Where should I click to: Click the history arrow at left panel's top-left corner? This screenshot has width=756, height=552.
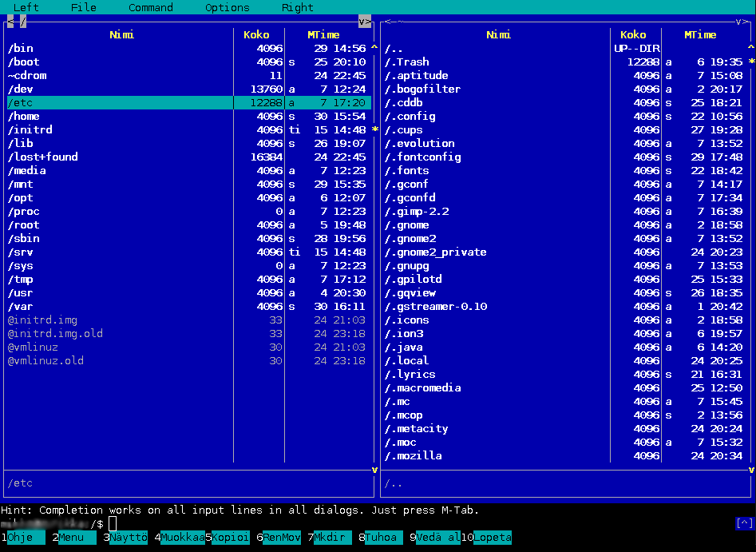click(x=10, y=21)
